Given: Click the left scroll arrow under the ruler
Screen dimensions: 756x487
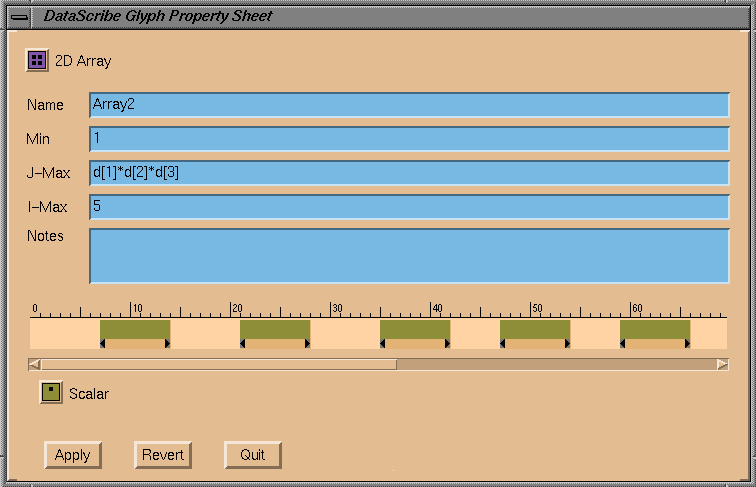Looking at the screenshot, I should pyautogui.click(x=35, y=365).
